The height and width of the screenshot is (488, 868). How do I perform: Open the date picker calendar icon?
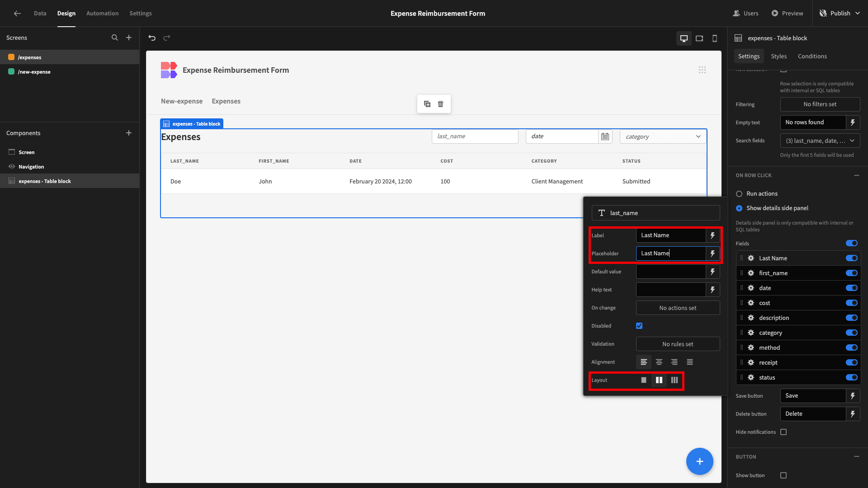click(605, 136)
